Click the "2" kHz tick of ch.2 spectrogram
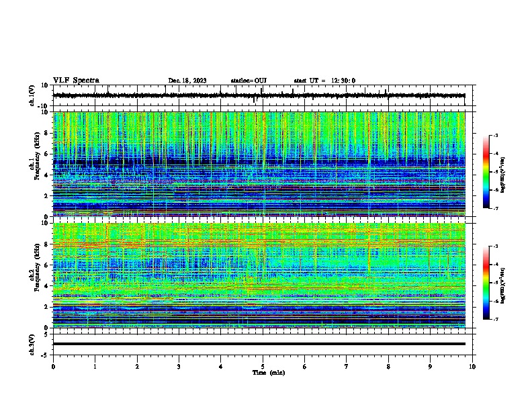 coord(47,307)
